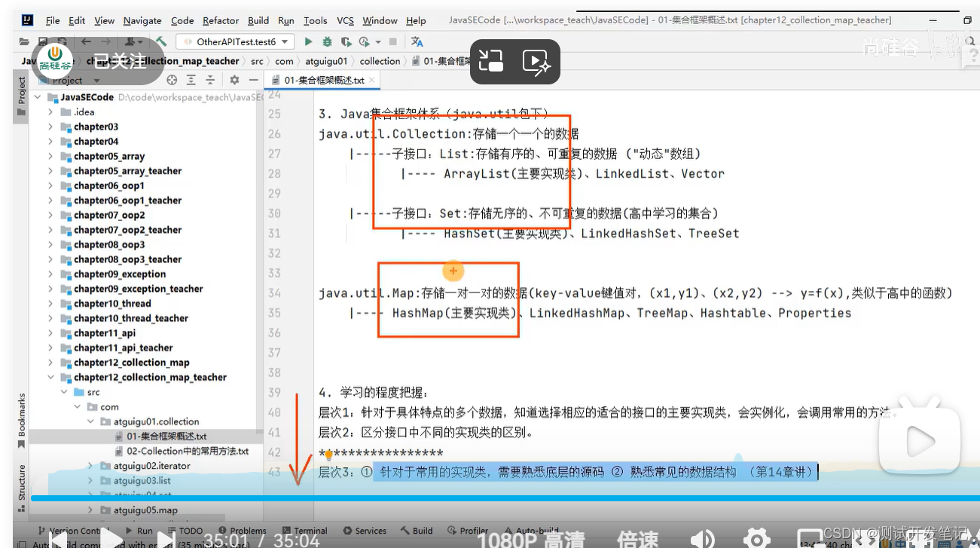Click the collection breadcrumb segment
This screenshot has width=980, height=548.
coord(380,61)
